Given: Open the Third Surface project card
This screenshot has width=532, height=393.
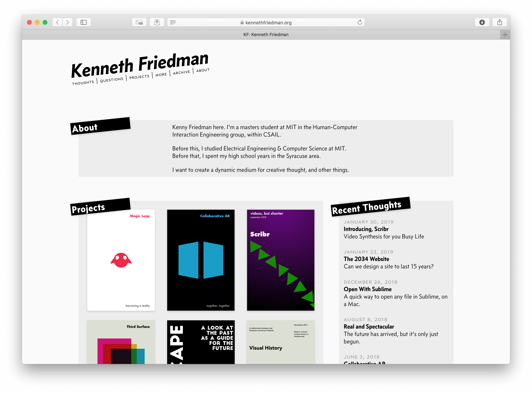Looking at the screenshot, I should click(x=121, y=342).
